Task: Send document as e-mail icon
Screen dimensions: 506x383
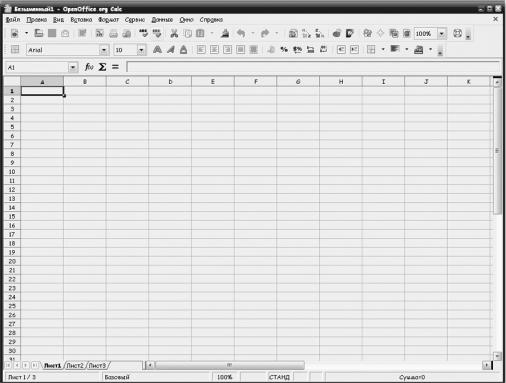Action: pyautogui.click(x=65, y=33)
